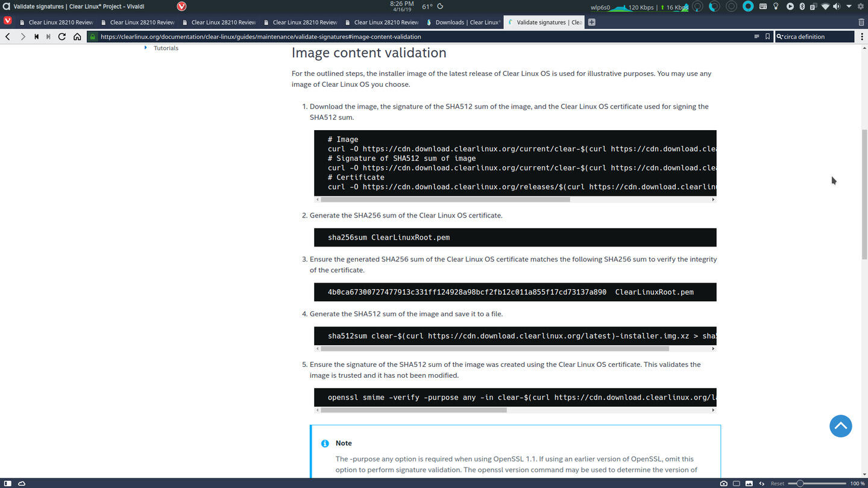
Task: Click the scroll-to-top blue arrow button
Action: click(840, 426)
